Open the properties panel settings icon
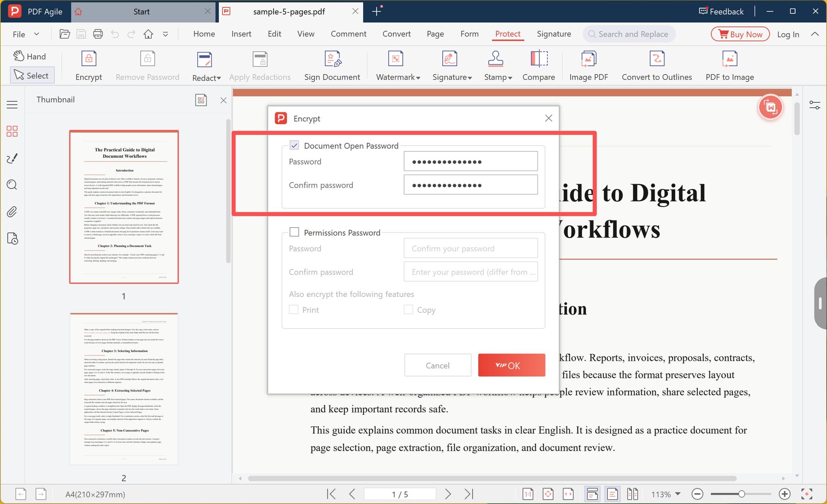The image size is (827, 504). click(x=814, y=105)
